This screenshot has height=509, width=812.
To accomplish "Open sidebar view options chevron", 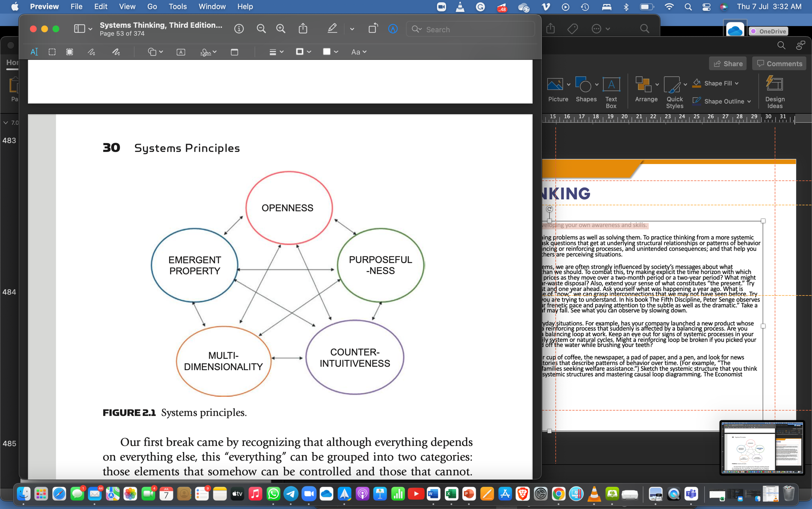I will tap(90, 29).
